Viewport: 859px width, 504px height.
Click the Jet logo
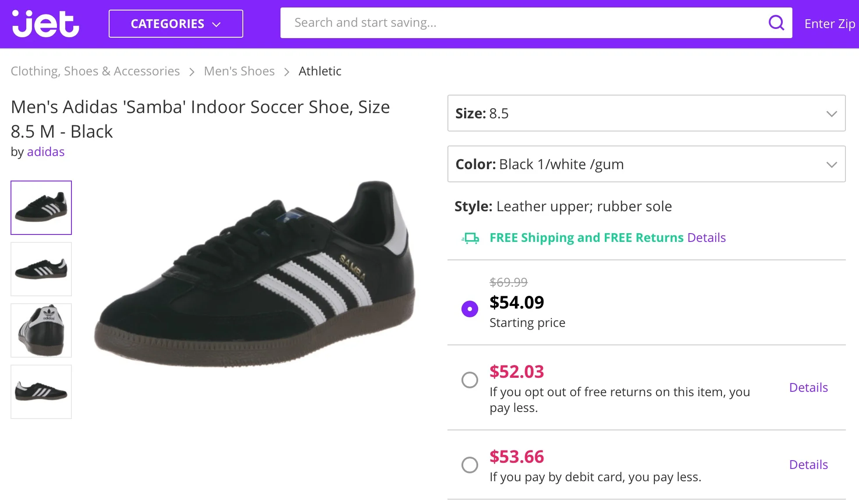[46, 24]
